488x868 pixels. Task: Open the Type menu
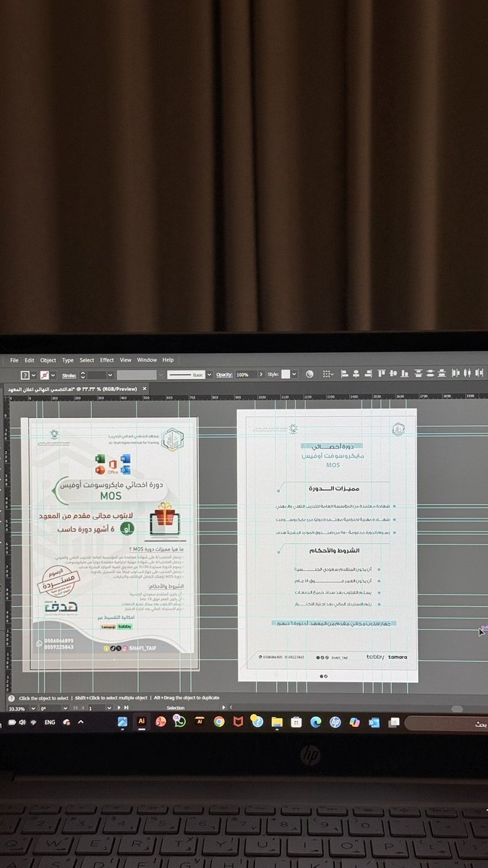point(68,359)
